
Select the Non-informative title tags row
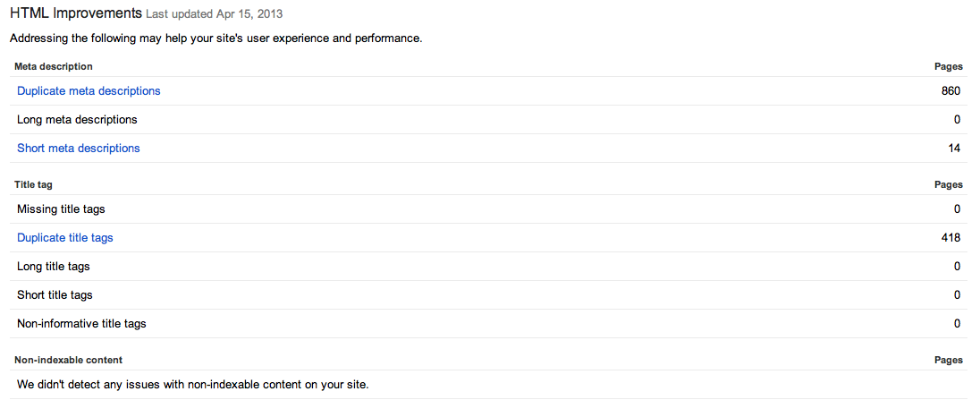489,324
